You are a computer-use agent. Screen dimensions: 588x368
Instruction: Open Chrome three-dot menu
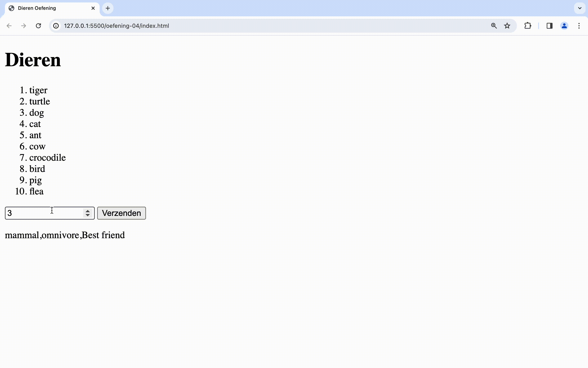point(579,26)
